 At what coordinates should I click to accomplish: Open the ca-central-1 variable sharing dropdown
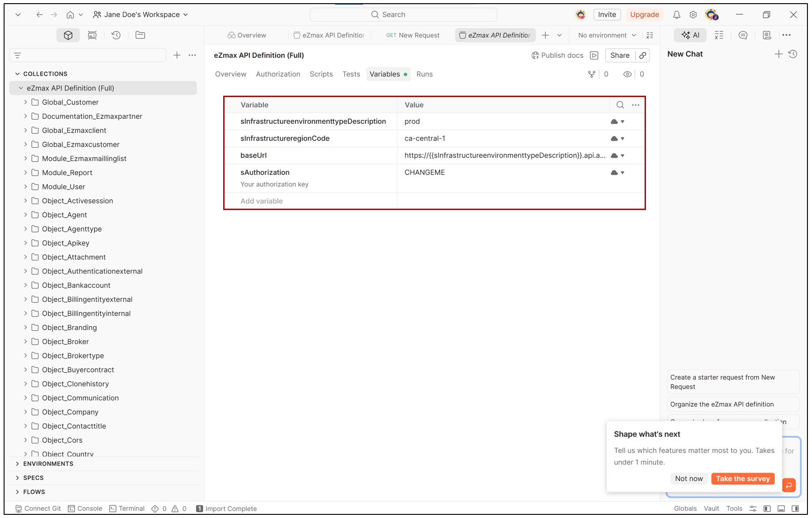(618, 138)
